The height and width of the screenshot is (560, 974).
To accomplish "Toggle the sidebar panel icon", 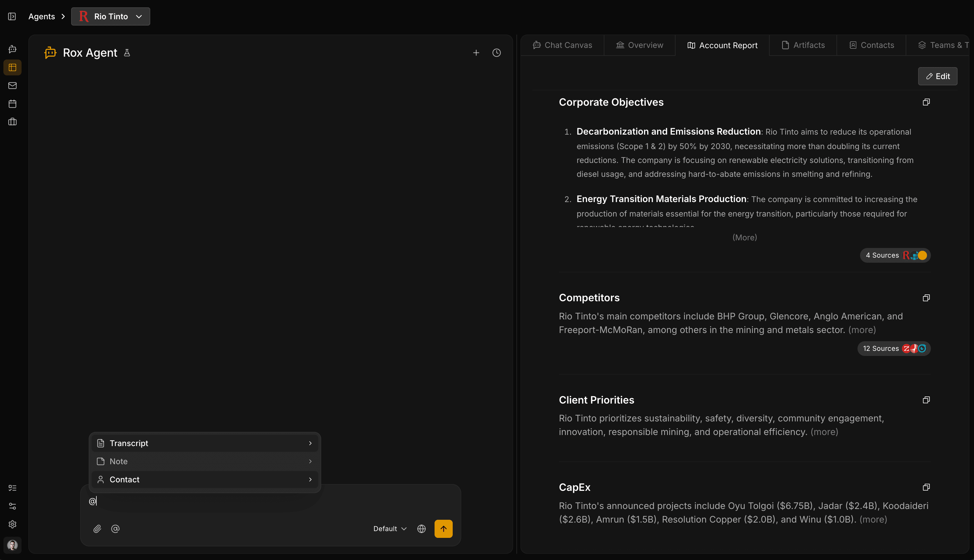I will click(x=12, y=16).
